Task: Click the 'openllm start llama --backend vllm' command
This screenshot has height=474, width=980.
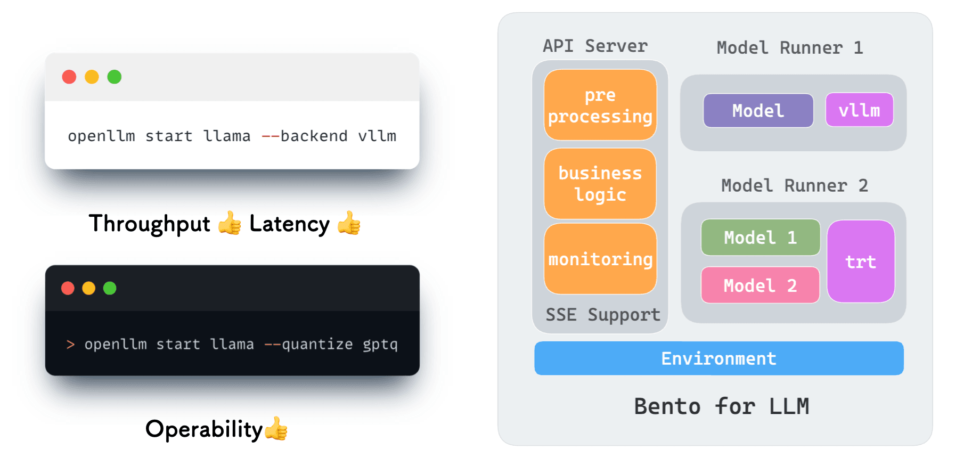Action: click(x=232, y=136)
